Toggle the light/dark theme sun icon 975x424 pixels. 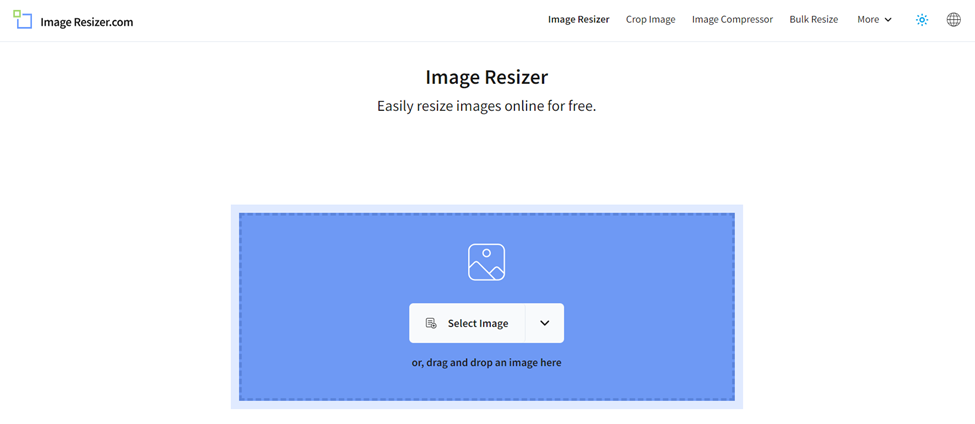922,20
